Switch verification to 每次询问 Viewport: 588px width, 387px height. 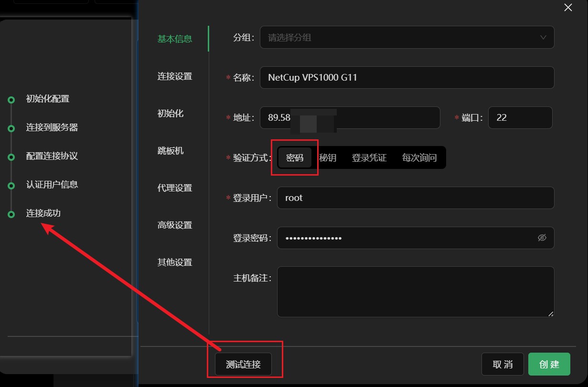point(419,157)
